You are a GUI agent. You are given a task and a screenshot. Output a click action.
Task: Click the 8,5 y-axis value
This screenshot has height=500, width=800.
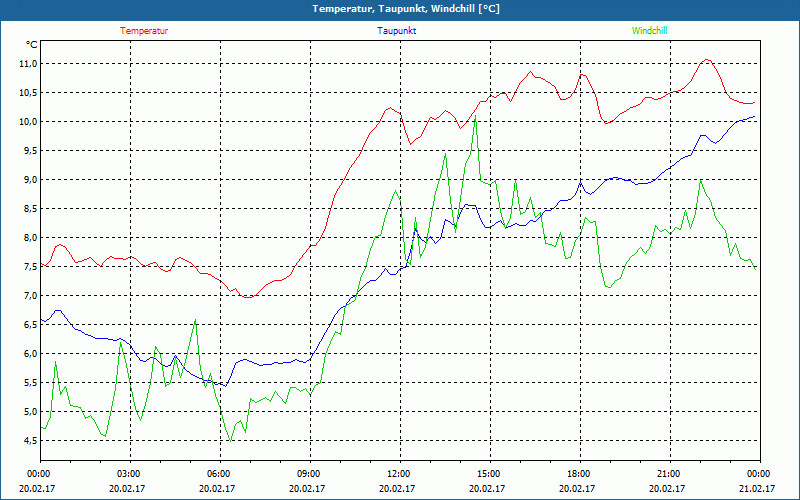31,209
